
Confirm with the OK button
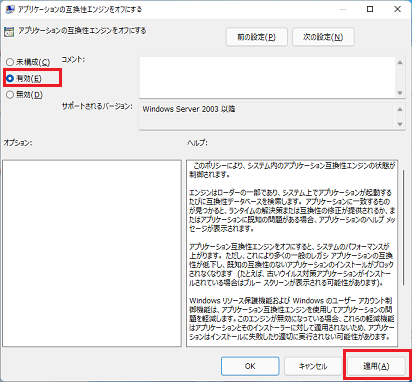pyautogui.click(x=250, y=366)
